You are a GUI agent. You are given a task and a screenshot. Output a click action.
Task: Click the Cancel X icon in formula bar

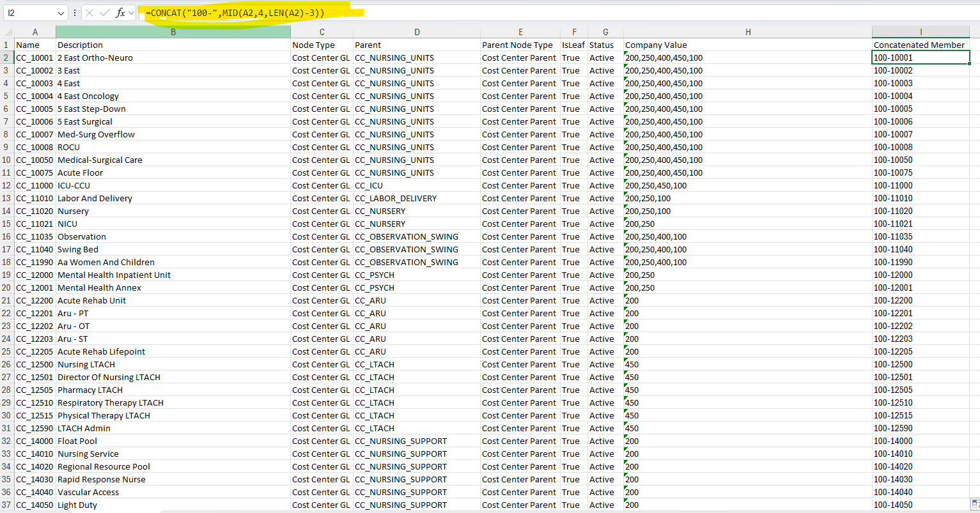90,13
